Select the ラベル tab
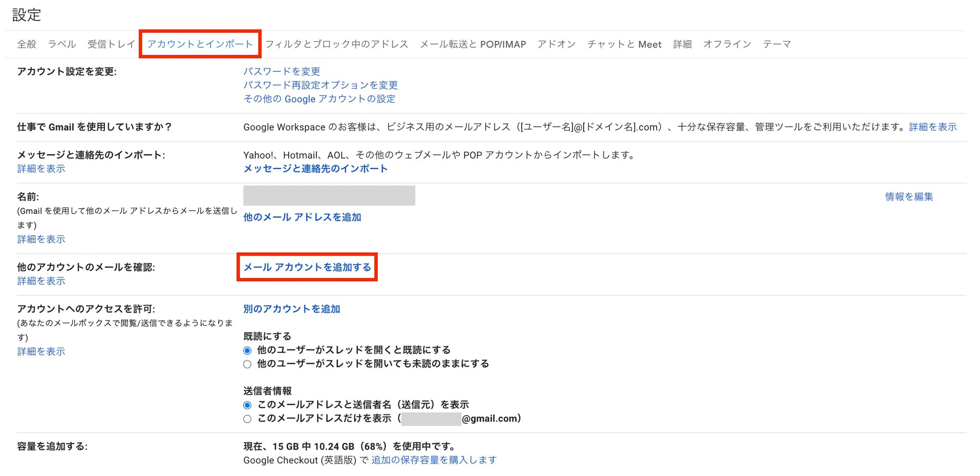980x476 pixels. (62, 44)
